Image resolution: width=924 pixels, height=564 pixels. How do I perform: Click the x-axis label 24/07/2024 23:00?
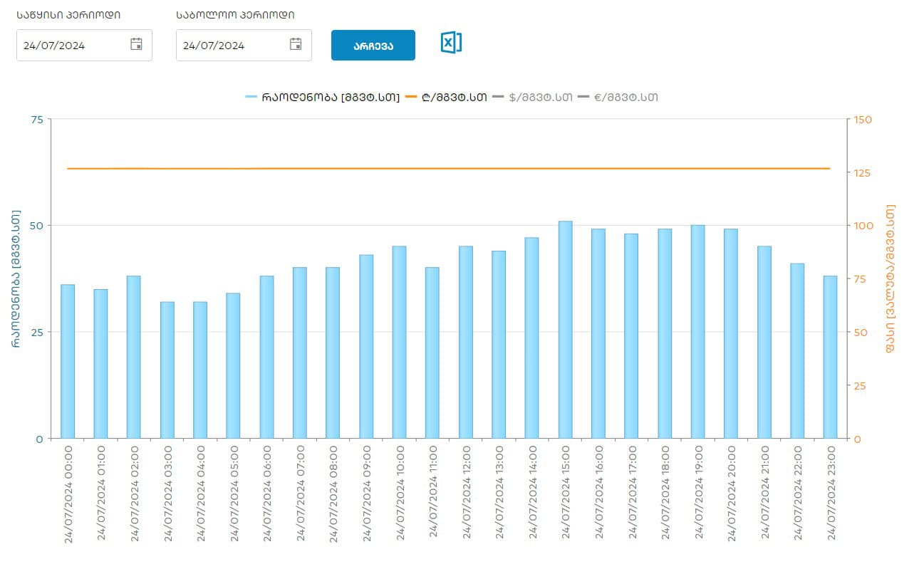tap(831, 493)
